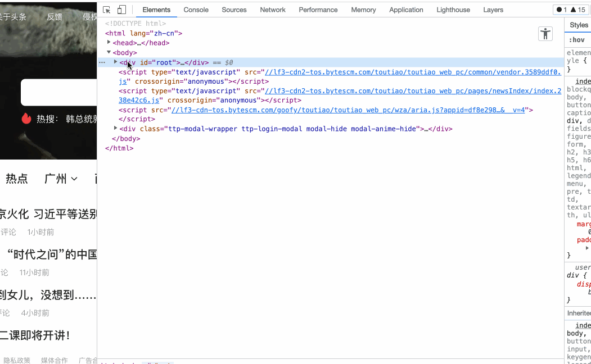Click the 京火化 习近平等送别 headline
591x364 pixels.
click(x=48, y=214)
